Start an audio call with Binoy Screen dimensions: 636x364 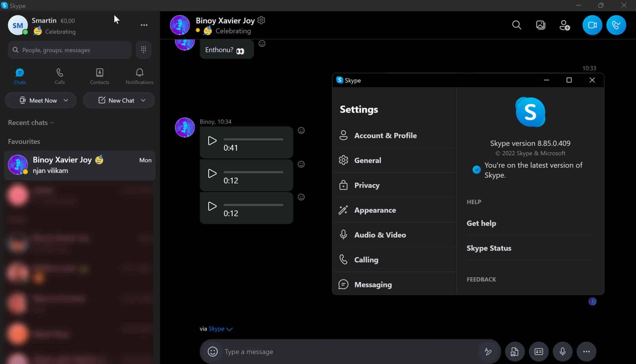[x=616, y=25]
